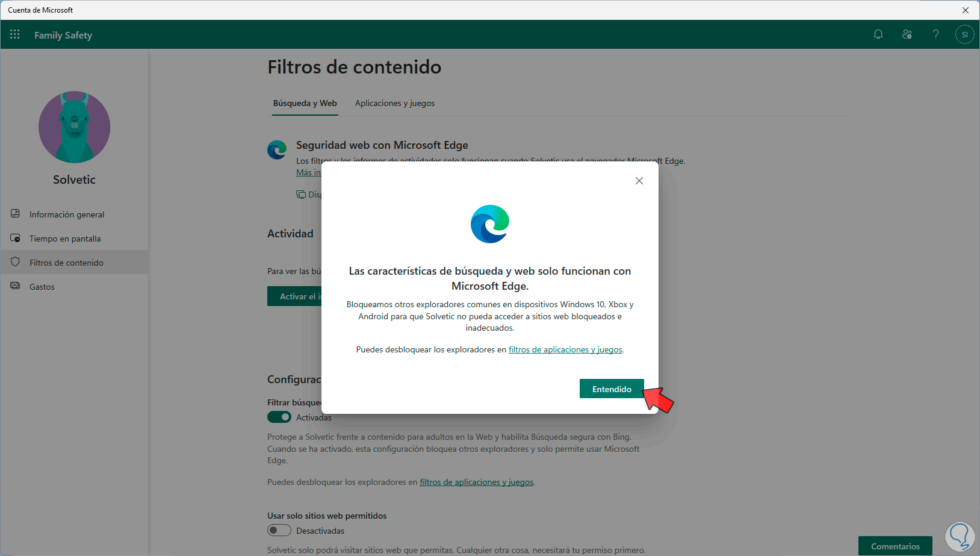
Task: Click Solvetic's llama profile picture
Action: click(75, 127)
